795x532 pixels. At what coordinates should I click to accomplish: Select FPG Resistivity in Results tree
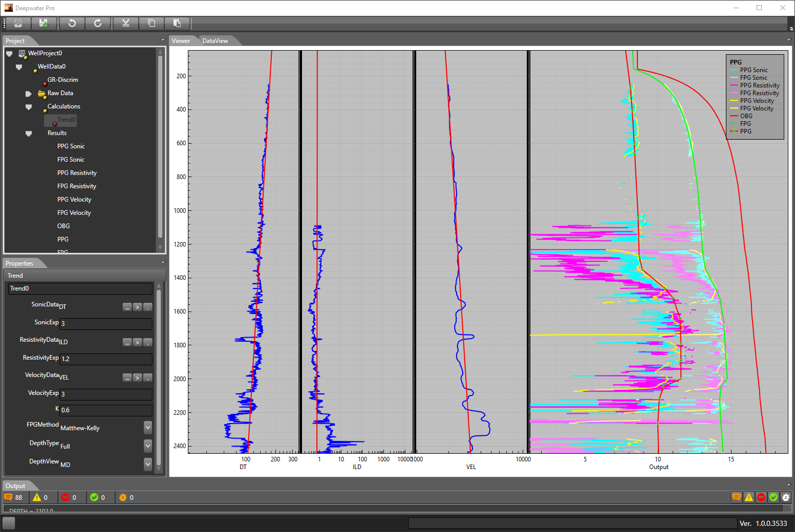click(77, 186)
